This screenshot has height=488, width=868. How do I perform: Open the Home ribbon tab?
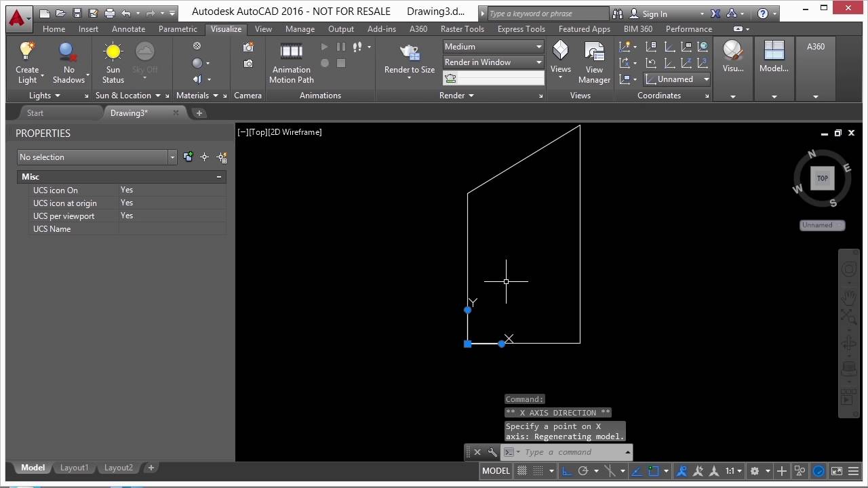coord(54,29)
